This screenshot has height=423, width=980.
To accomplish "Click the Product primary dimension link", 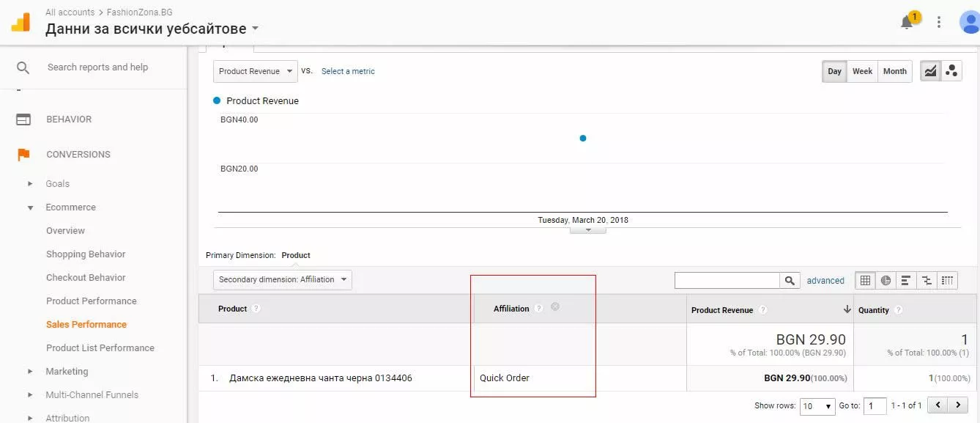I will click(296, 255).
